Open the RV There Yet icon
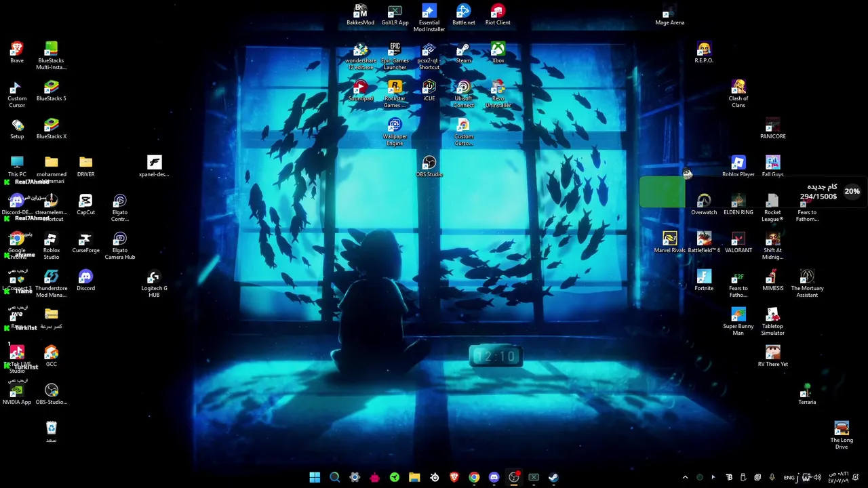868x488 pixels. [x=772, y=357]
